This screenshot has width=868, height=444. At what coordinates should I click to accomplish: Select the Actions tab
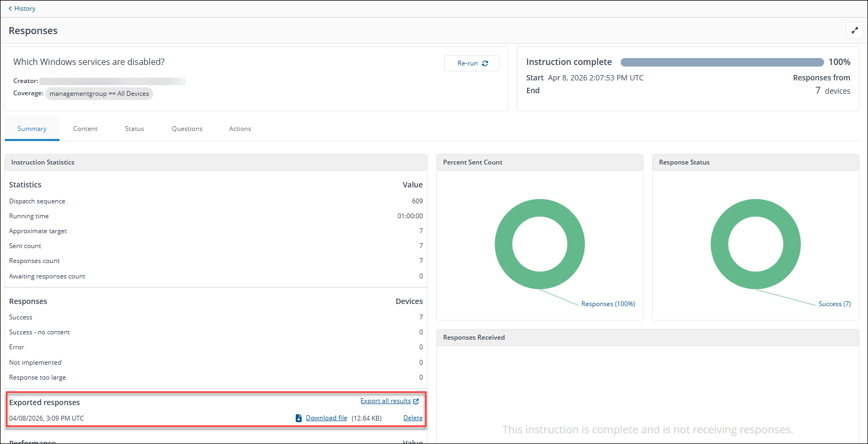click(240, 129)
